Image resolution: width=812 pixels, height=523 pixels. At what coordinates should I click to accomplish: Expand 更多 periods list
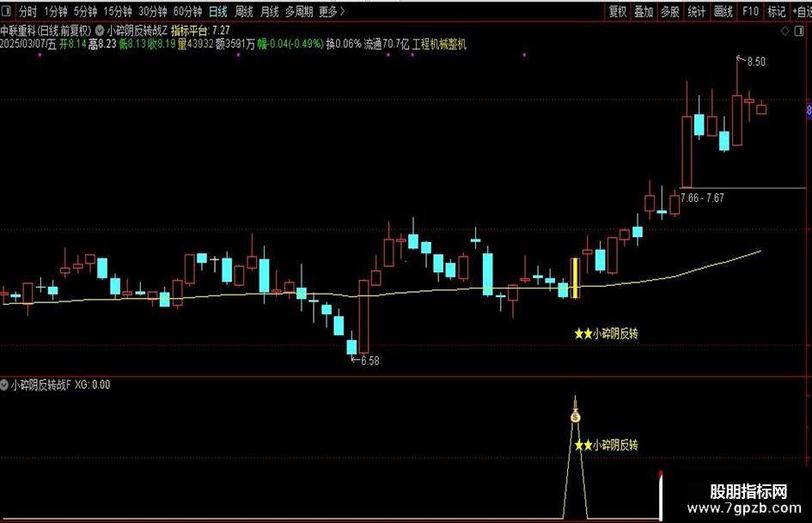point(332,11)
